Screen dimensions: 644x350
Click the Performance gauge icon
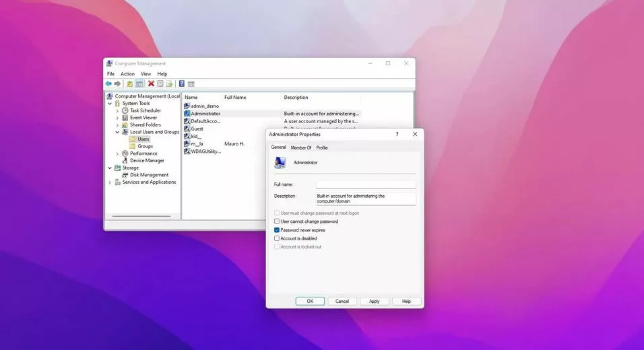coord(125,153)
